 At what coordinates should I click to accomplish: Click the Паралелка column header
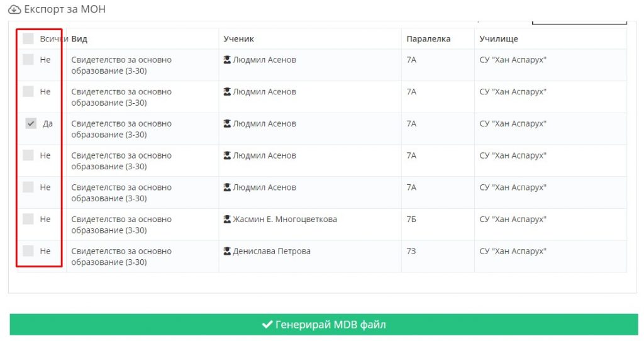tap(428, 39)
